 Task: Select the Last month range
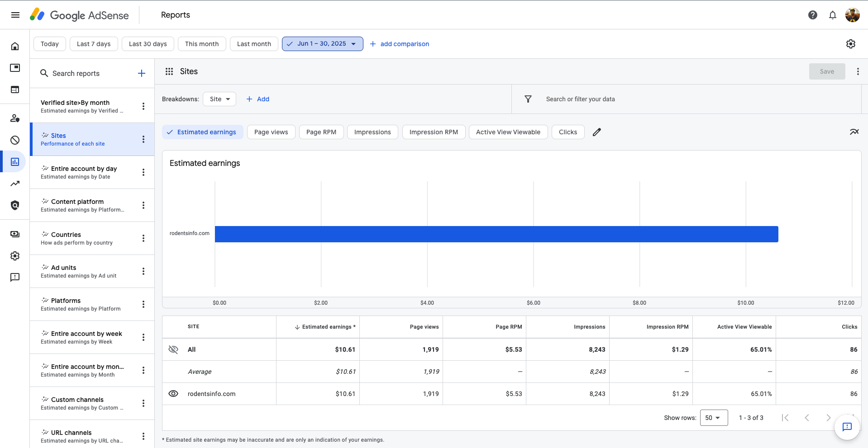pos(254,44)
